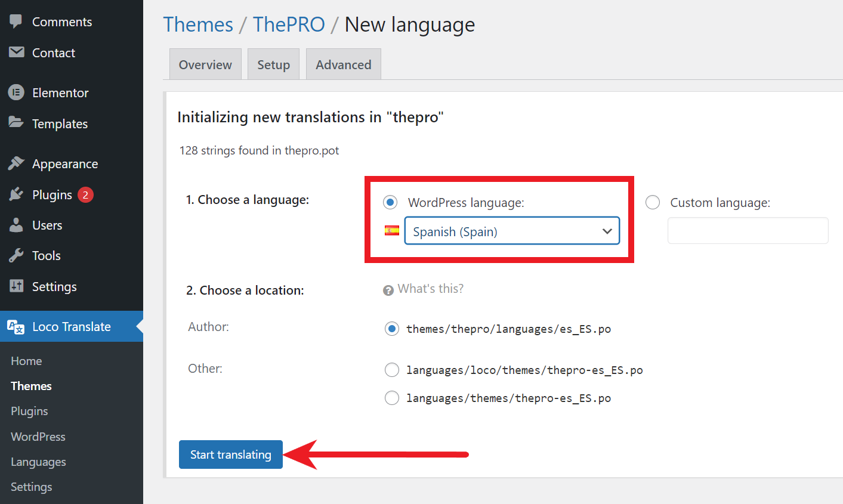This screenshot has height=504, width=843.
Task: Click the Users person icon
Action: pyautogui.click(x=16, y=225)
